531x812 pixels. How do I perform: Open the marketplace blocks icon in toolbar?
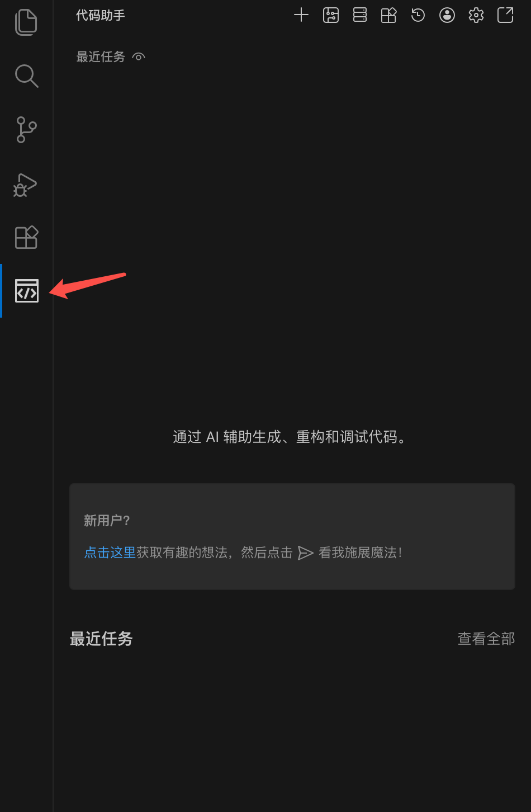pos(389,15)
